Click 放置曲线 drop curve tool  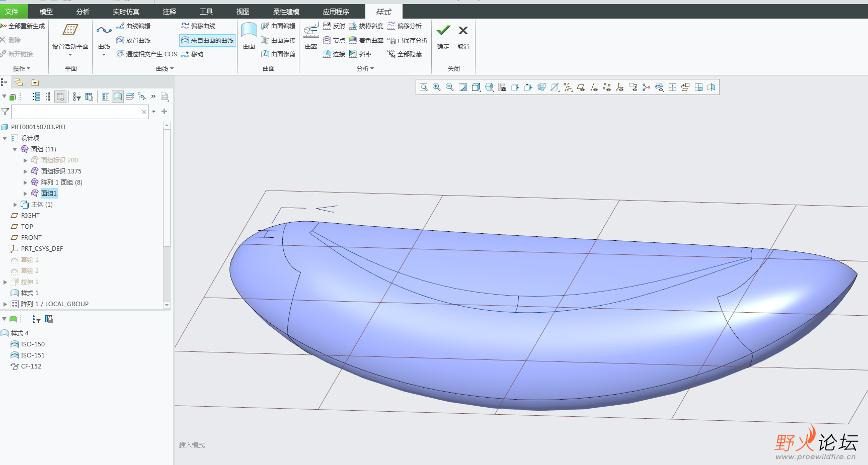pos(133,41)
